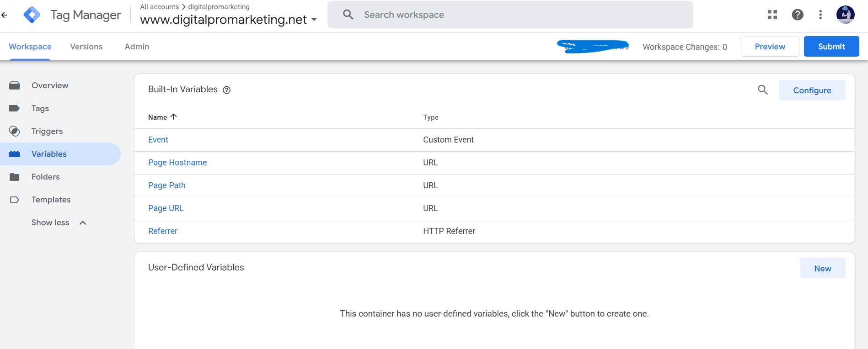This screenshot has width=868, height=349.
Task: Click the Tag Manager logo icon
Action: [32, 15]
